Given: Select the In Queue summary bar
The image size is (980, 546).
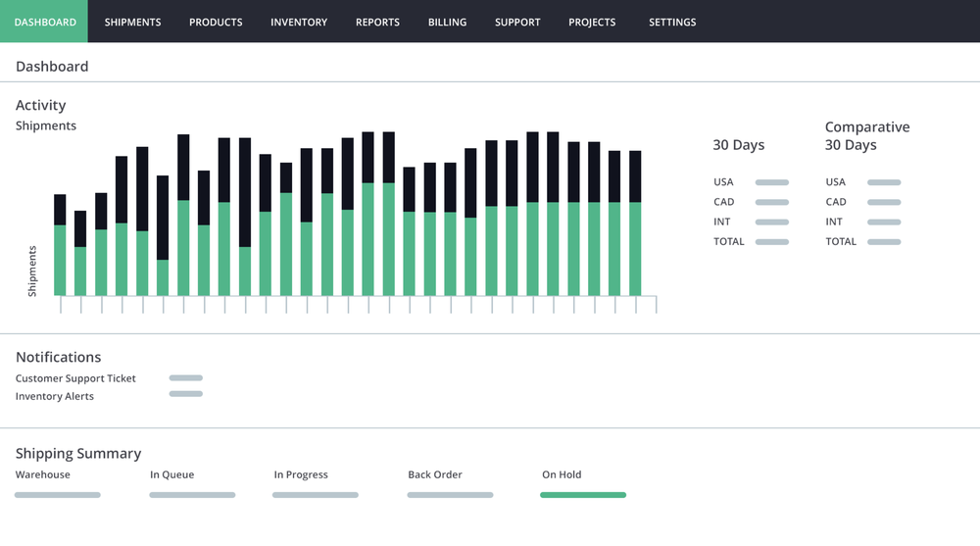Looking at the screenshot, I should pos(192,495).
